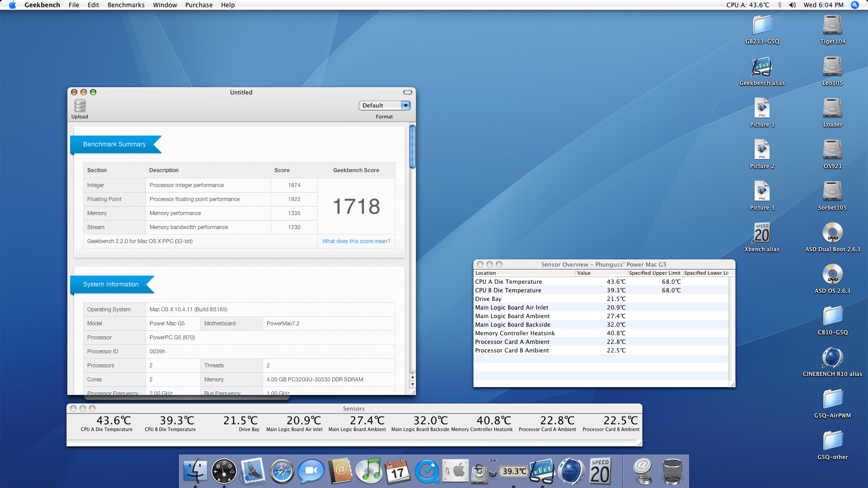The width and height of the screenshot is (868, 488).
Task: Click the Dashboard gauge icon in Dock
Action: coord(224,471)
